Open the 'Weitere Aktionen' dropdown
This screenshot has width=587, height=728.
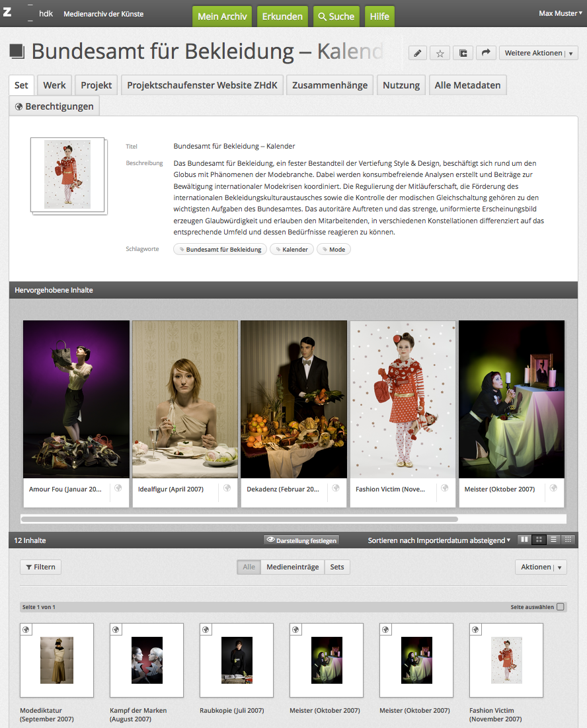click(x=538, y=54)
